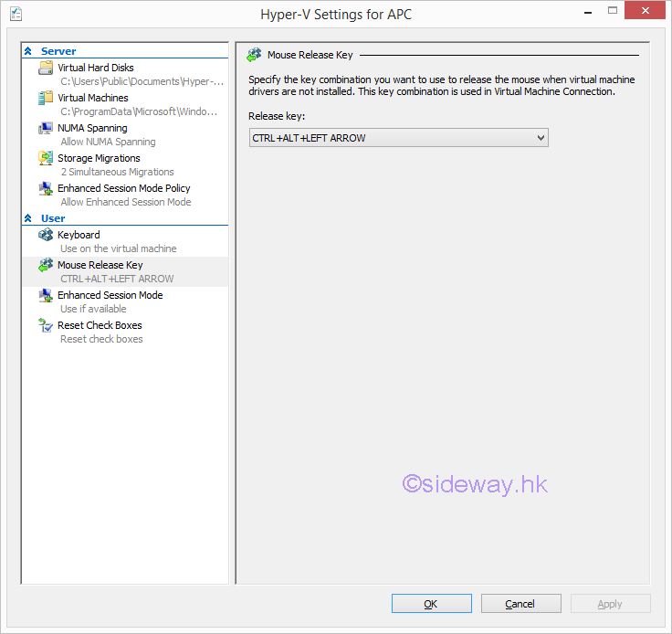Collapse the User section
The width and height of the screenshot is (672, 634).
coord(28,218)
